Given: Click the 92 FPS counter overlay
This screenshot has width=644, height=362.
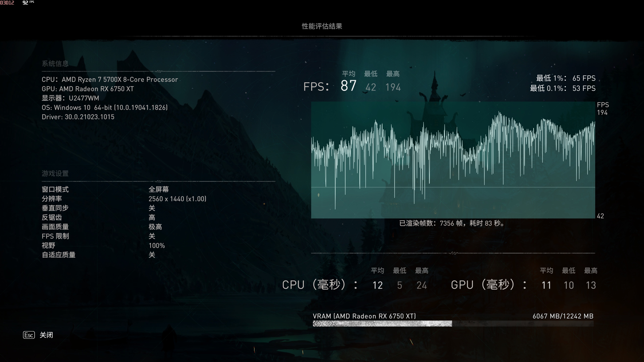Looking at the screenshot, I should click(25, 3).
